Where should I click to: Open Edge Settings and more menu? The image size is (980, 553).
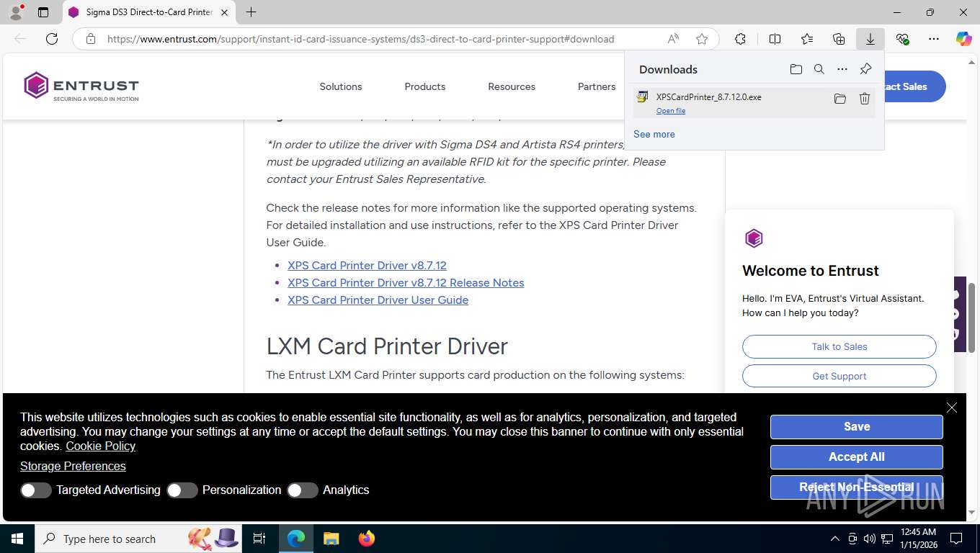click(934, 39)
